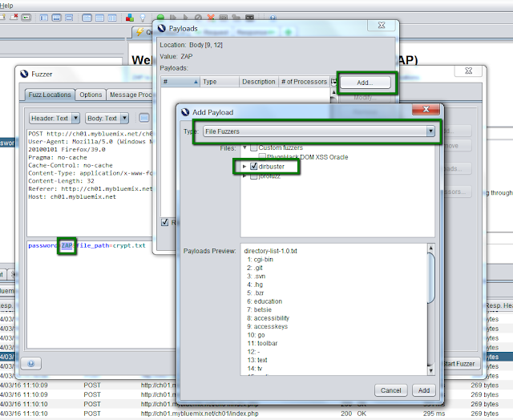Select preview entry '6: education'
Screen dimensions: 513x420
click(x=265, y=301)
